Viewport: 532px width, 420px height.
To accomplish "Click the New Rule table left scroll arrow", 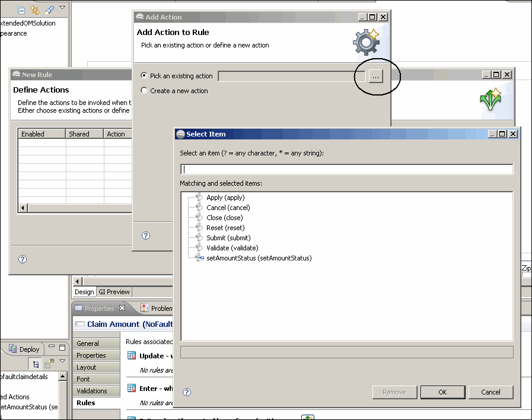I will click(x=23, y=208).
